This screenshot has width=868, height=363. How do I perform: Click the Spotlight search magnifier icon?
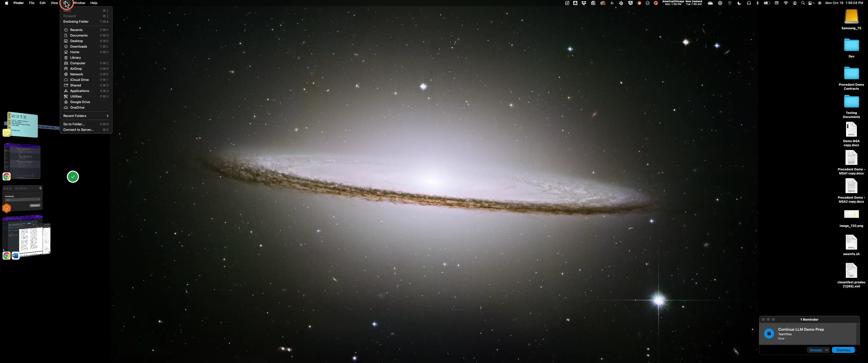tap(803, 3)
